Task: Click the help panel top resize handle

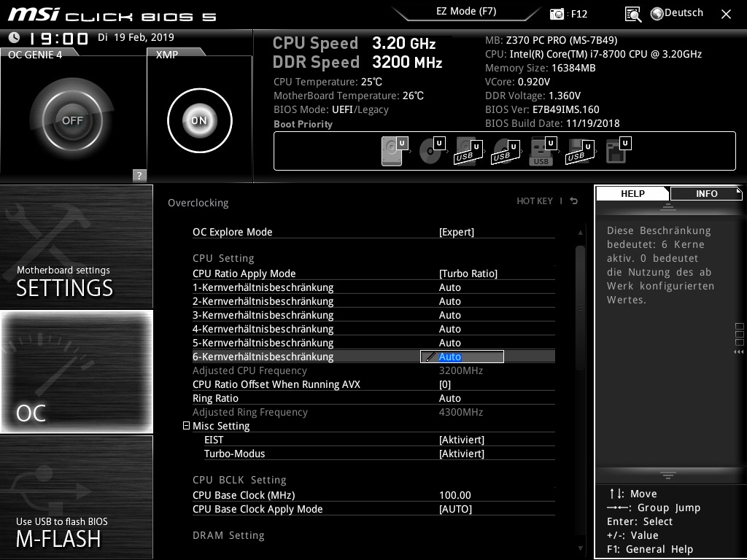Action: 668,207
